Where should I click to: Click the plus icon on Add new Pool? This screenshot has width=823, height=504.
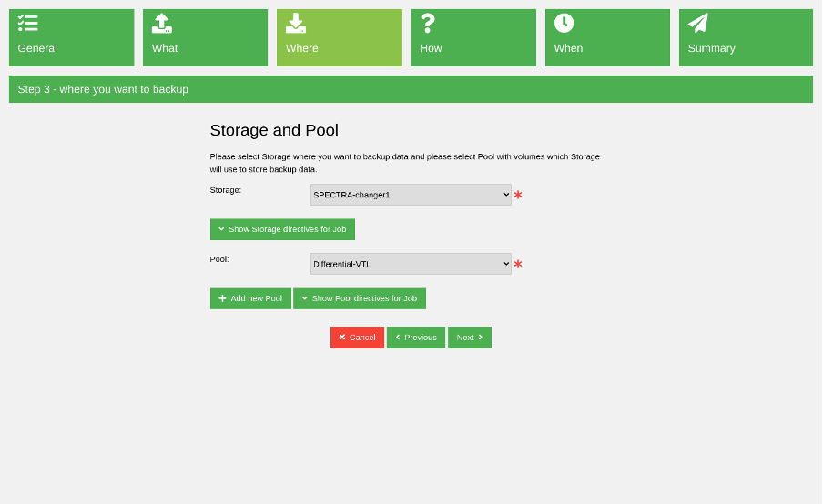pyautogui.click(x=222, y=298)
